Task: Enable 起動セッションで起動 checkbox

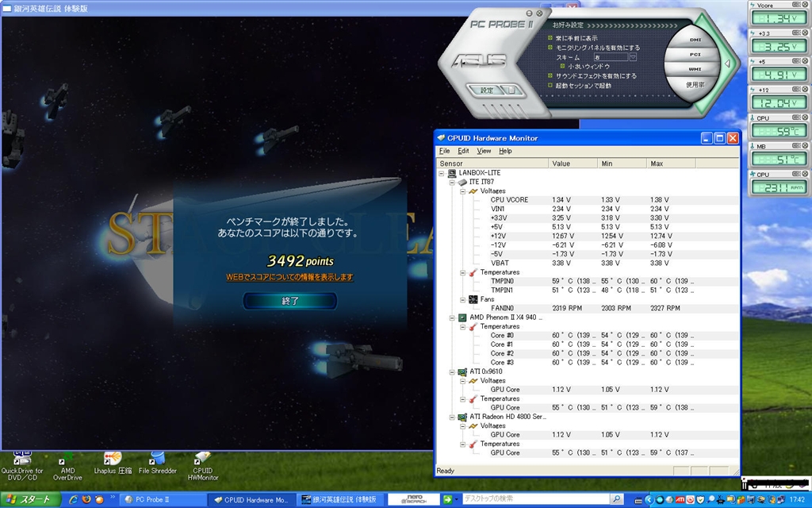Action: (550, 85)
